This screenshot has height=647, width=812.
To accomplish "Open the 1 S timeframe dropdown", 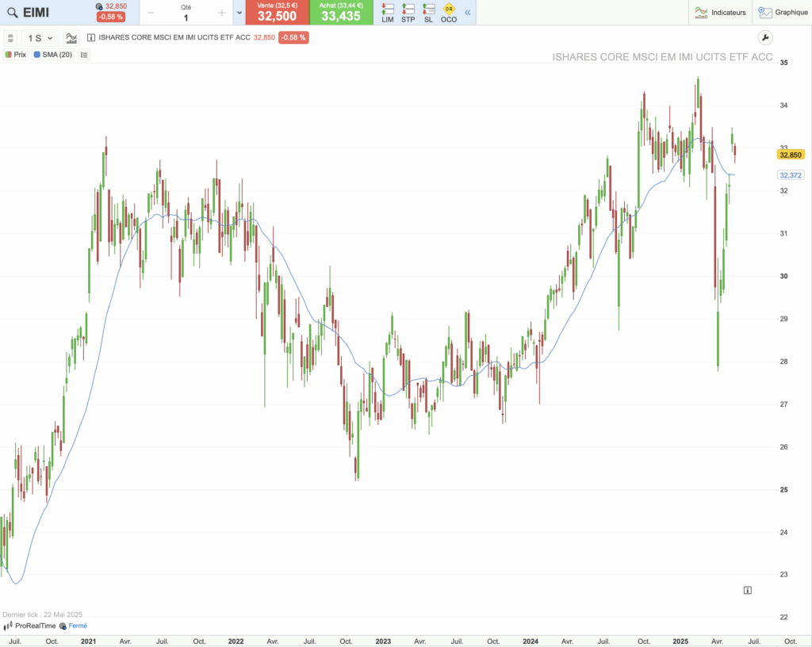I will click(x=40, y=38).
